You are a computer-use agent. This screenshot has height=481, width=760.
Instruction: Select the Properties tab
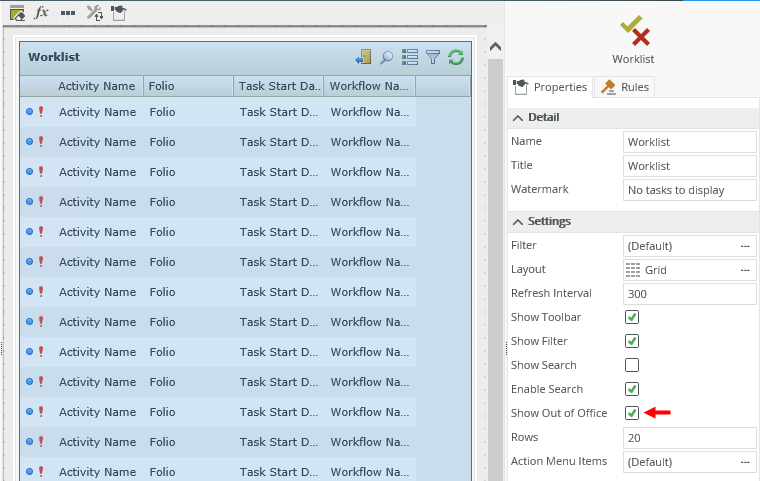(x=550, y=87)
